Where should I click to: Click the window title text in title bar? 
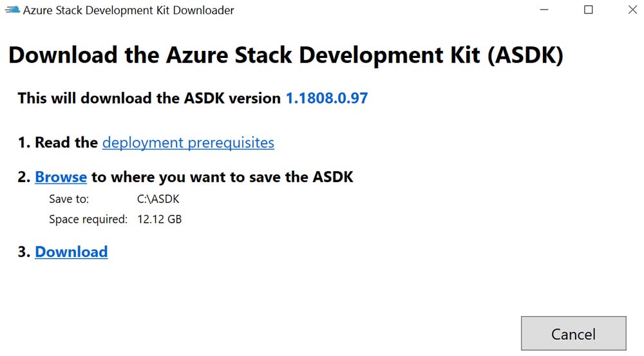tap(129, 10)
